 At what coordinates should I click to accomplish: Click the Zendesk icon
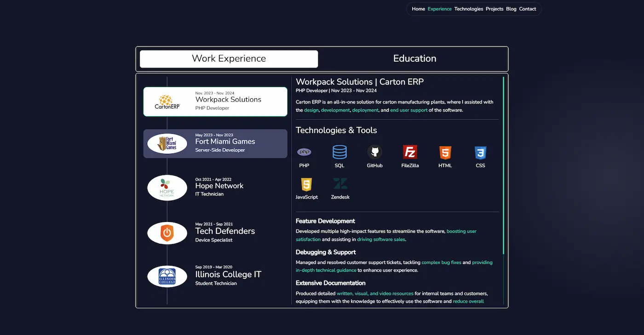pyautogui.click(x=340, y=184)
